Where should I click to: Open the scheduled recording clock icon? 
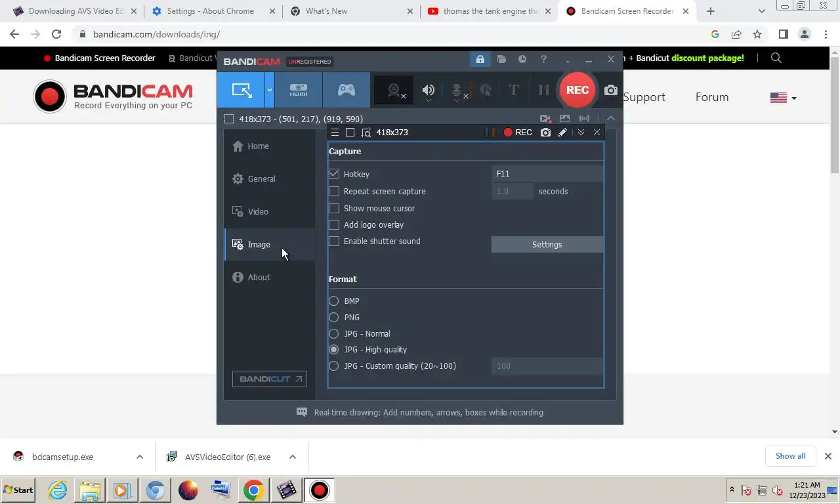pos(522,59)
